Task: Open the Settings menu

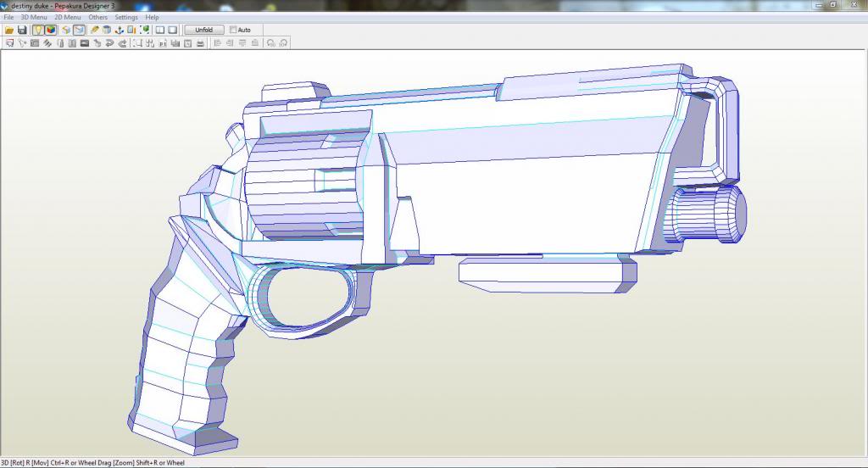Action: pyautogui.click(x=126, y=17)
